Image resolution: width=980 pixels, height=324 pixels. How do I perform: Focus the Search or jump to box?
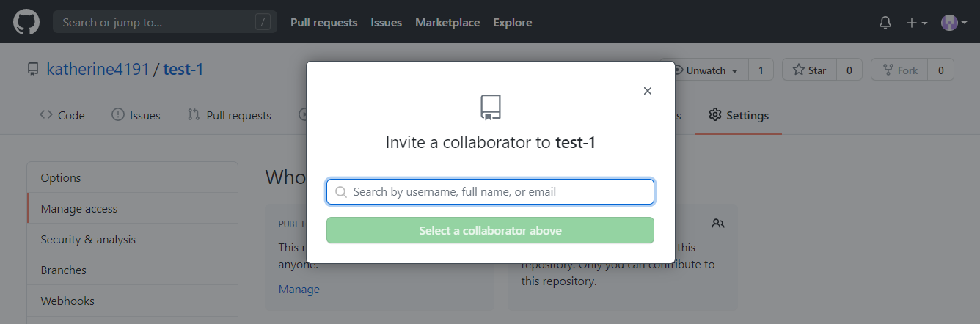coord(165,22)
